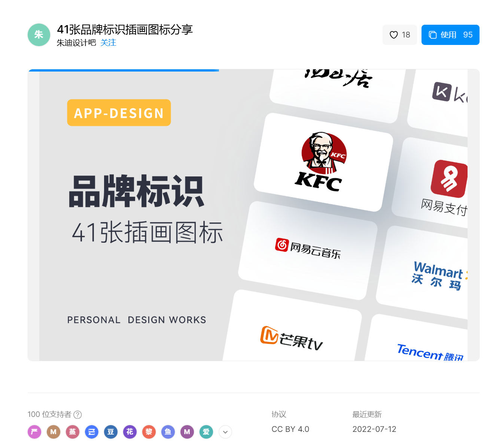The height and width of the screenshot is (448, 496).
Task: Click the title 41张品牌标识插画图标分享
Action: point(125,29)
